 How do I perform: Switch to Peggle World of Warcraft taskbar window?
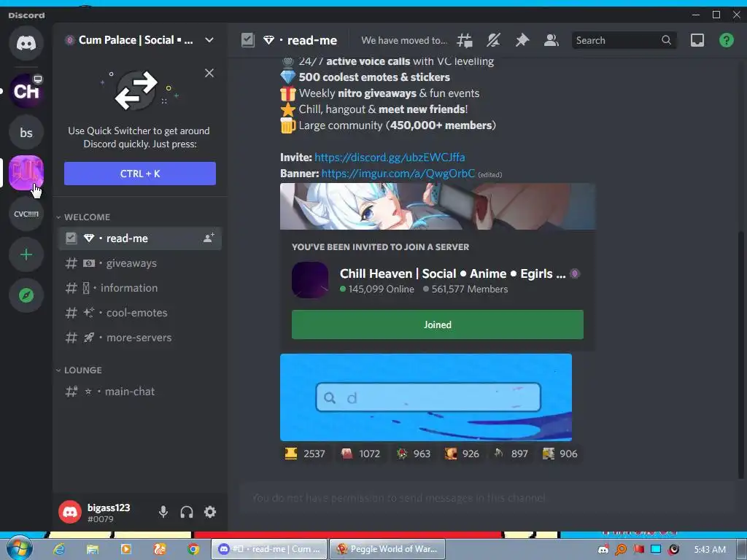(387, 549)
